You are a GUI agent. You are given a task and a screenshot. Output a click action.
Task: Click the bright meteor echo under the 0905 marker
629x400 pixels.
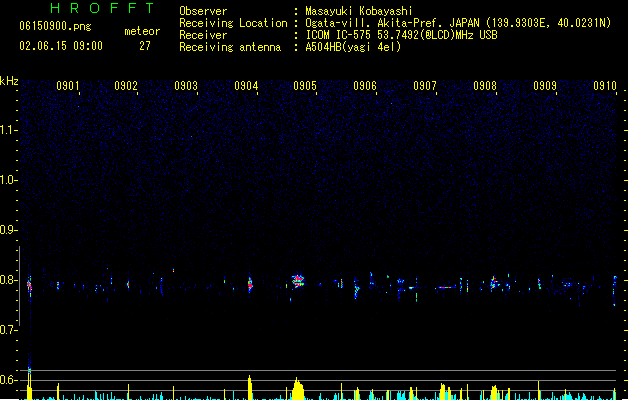click(x=298, y=281)
